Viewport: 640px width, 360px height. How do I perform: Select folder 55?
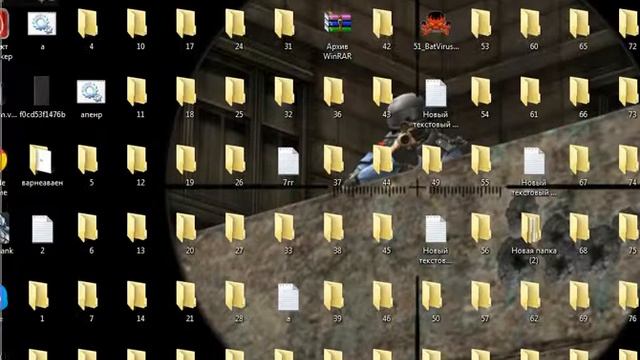point(481,160)
